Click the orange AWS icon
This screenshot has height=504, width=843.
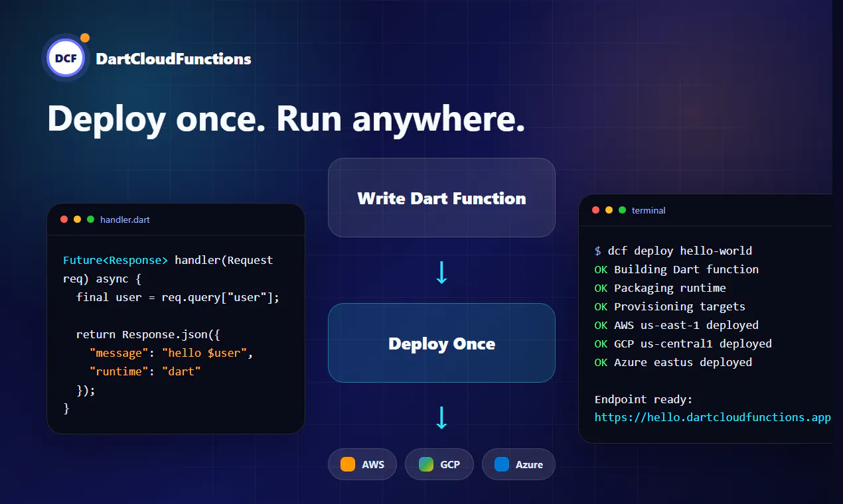point(348,464)
